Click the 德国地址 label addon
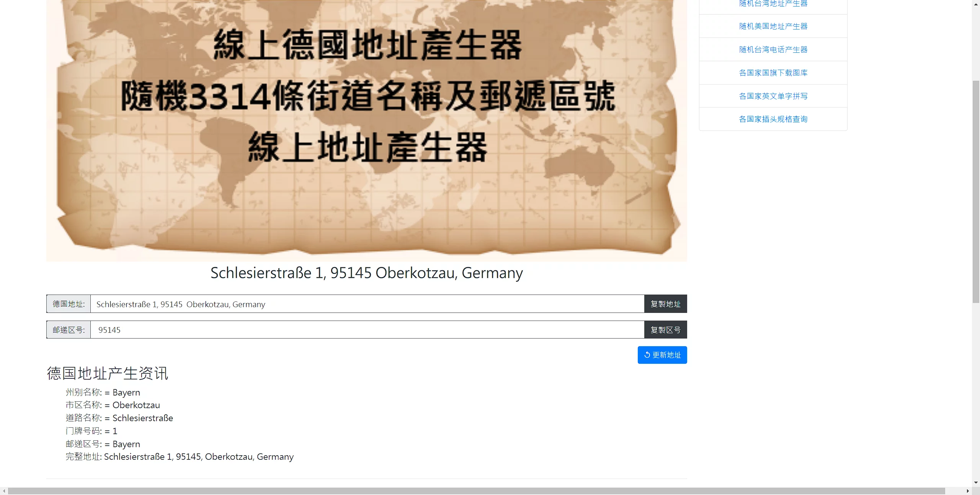Viewport: 980px width, 495px height. coord(69,304)
